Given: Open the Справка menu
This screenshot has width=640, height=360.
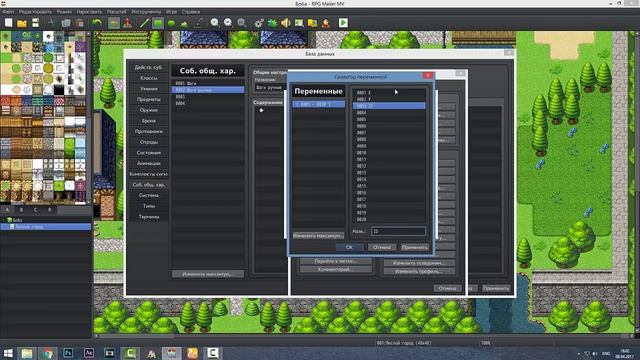Looking at the screenshot, I should (191, 11).
